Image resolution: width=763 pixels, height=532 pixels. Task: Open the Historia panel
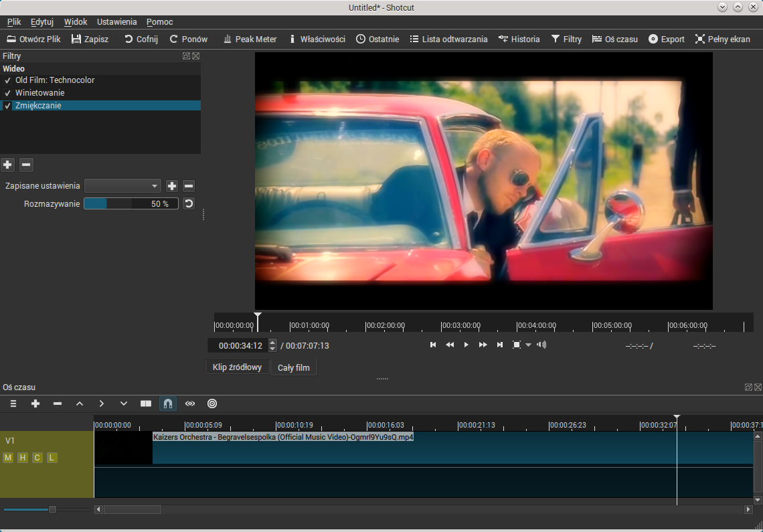[519, 39]
